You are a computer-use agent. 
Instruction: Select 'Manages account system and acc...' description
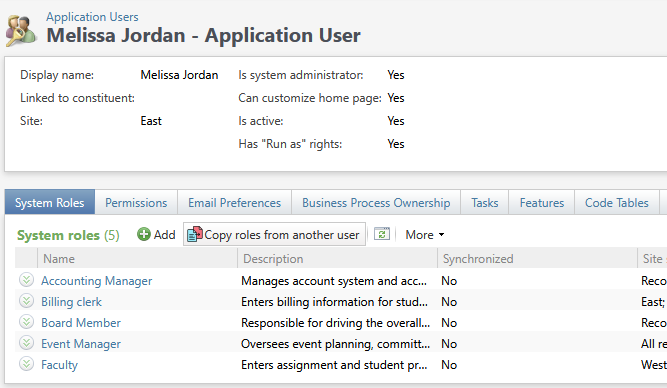coord(334,281)
